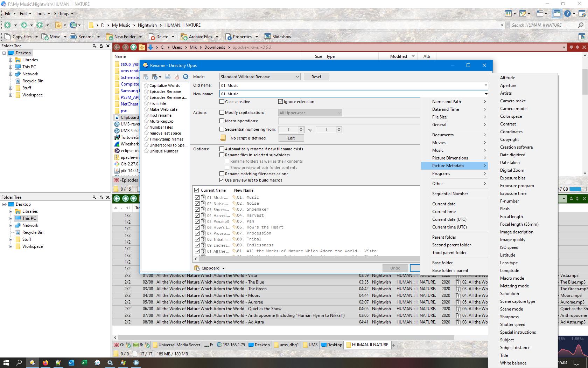588x368 pixels.
Task: Click the Slideshow button
Action: [x=278, y=37]
